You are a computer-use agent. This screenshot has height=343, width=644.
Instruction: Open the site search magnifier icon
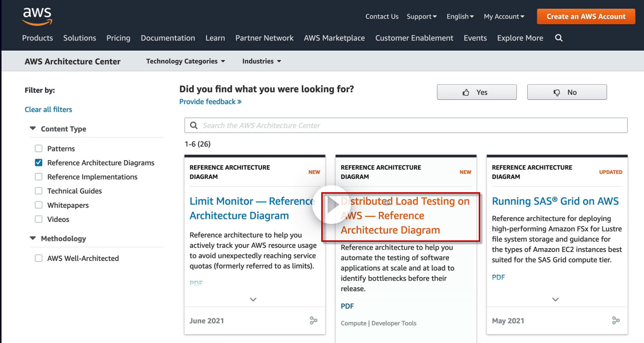pos(559,38)
